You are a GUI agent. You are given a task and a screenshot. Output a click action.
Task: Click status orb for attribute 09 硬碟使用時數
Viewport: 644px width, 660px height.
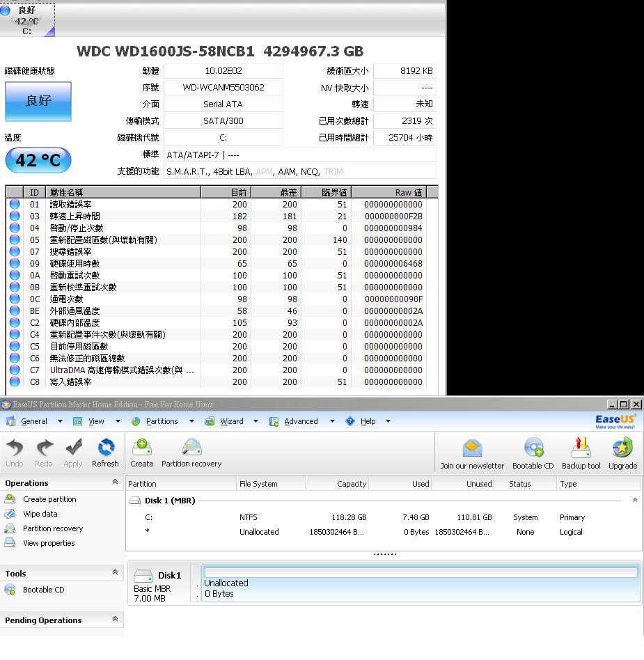point(15,263)
